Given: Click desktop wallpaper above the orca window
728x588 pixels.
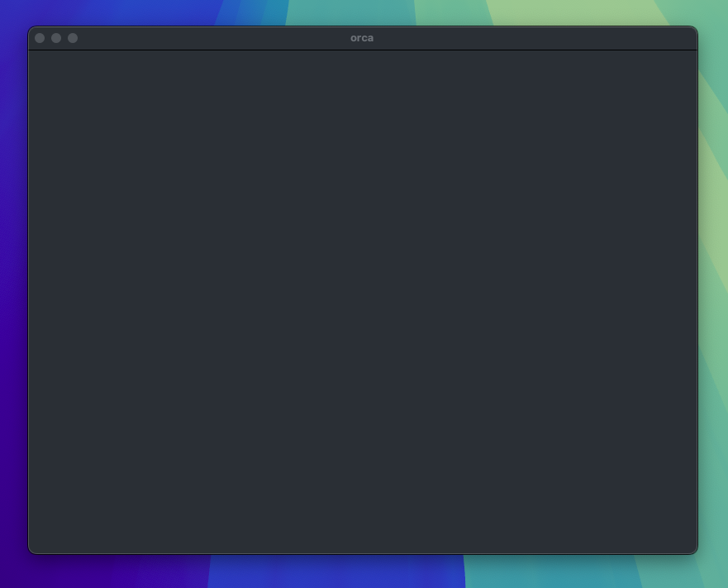Looking at the screenshot, I should tap(363, 12).
